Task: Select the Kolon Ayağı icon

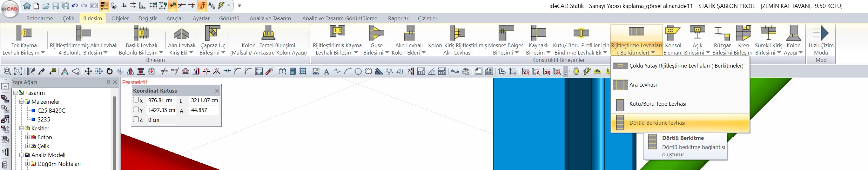Action: (x=793, y=33)
